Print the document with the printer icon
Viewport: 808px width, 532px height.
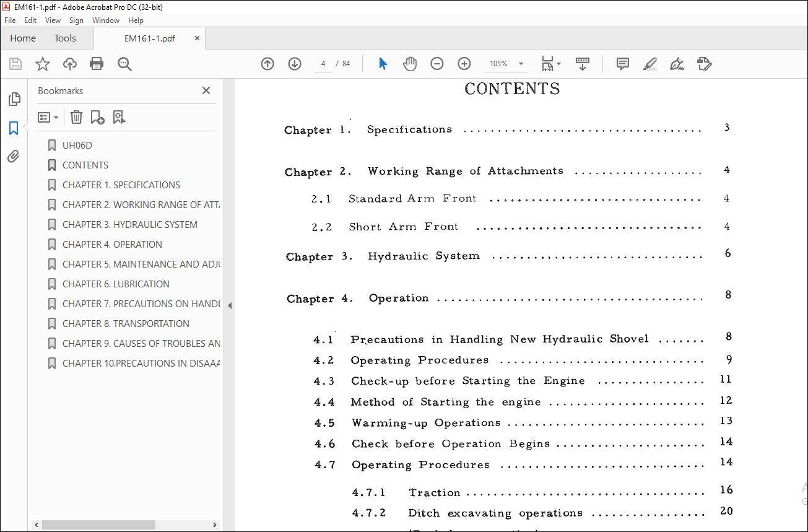point(97,64)
